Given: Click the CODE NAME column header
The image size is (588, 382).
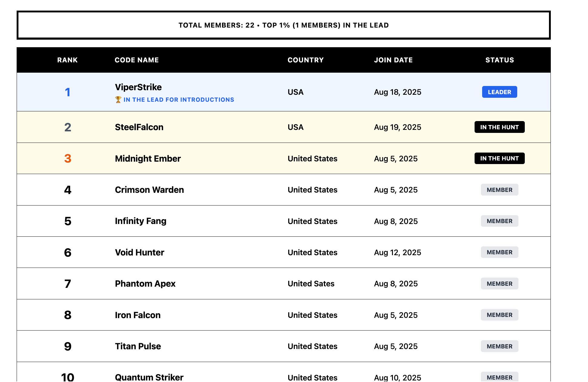Looking at the screenshot, I should click(x=136, y=60).
